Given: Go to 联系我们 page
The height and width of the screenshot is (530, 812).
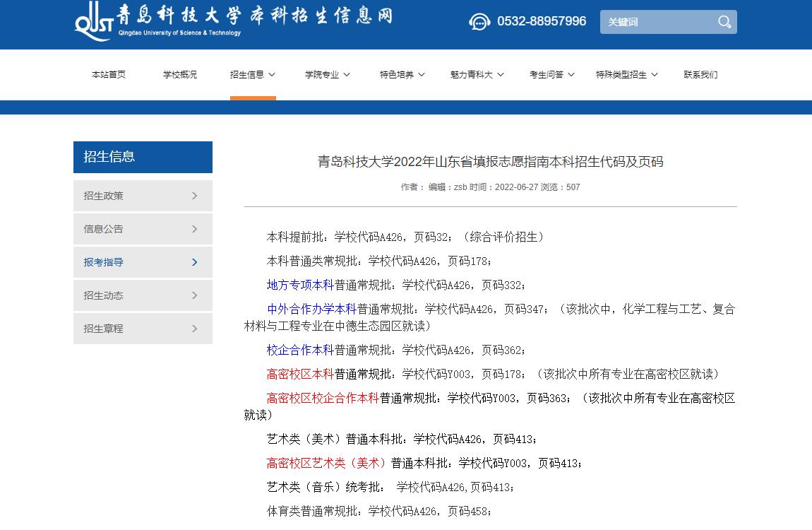Looking at the screenshot, I should point(700,75).
